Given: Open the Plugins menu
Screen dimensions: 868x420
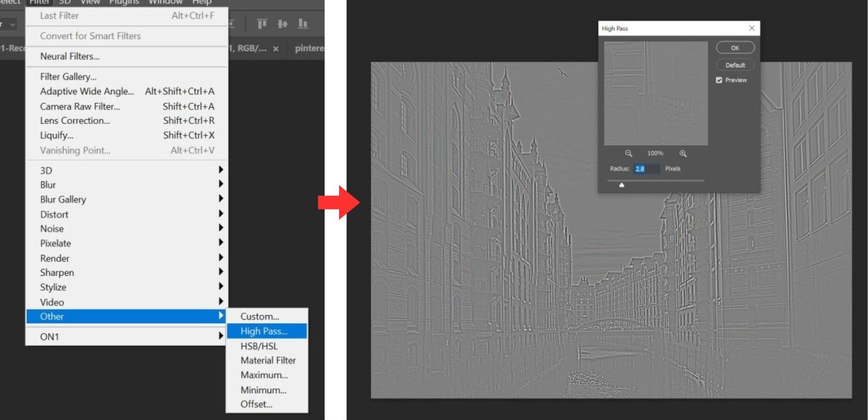Looking at the screenshot, I should pos(124,2).
